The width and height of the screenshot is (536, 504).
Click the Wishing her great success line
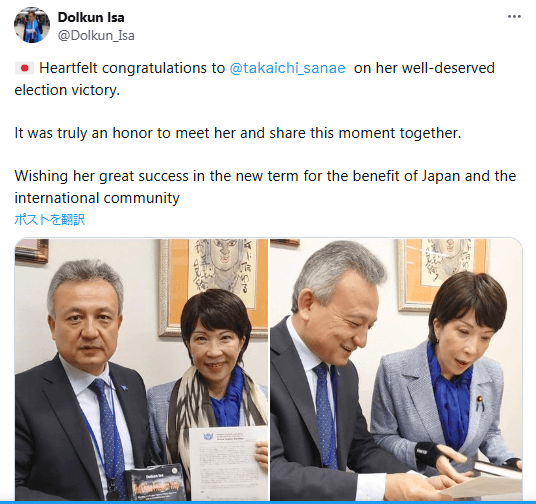tap(265, 176)
